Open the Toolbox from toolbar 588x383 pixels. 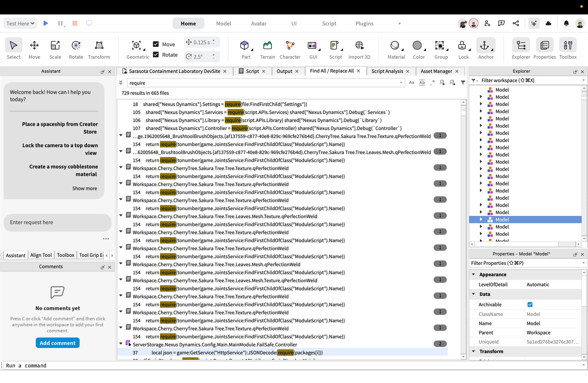tap(568, 49)
